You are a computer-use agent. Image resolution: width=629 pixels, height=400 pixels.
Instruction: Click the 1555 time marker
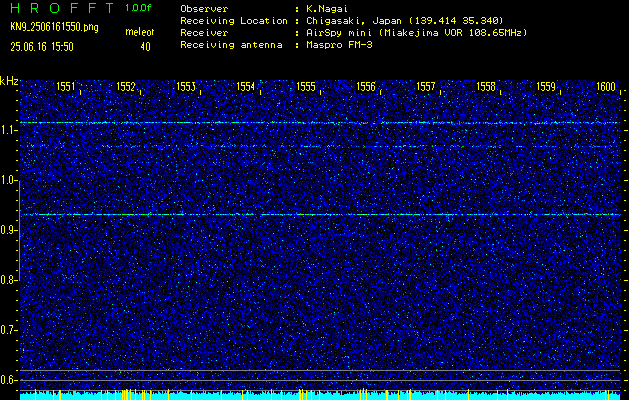point(306,86)
